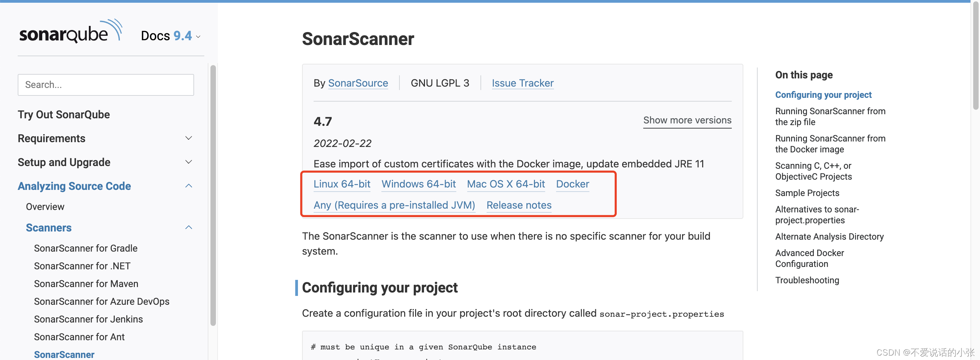Click the sidebar scrollbar
The height and width of the screenshot is (360, 980).
pos(213,195)
